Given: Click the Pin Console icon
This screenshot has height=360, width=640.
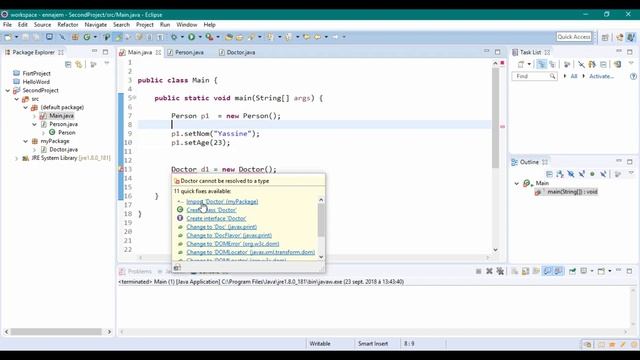Looking at the screenshot, I should 572,271.
